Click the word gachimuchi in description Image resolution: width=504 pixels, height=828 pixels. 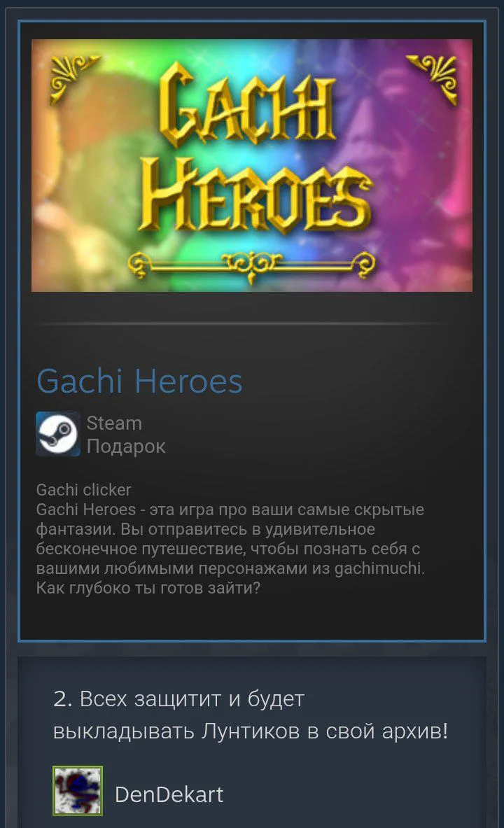pos(379,568)
